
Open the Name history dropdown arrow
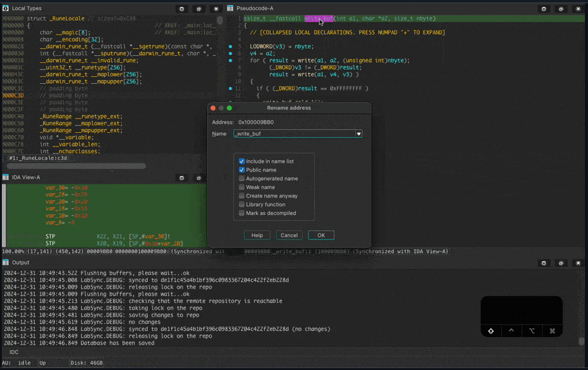359,134
